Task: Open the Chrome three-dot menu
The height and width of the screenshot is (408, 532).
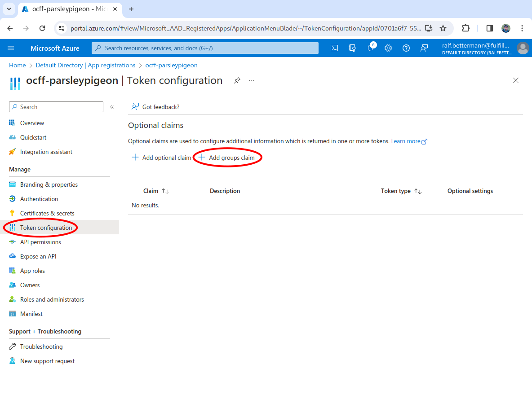Action: 522,28
